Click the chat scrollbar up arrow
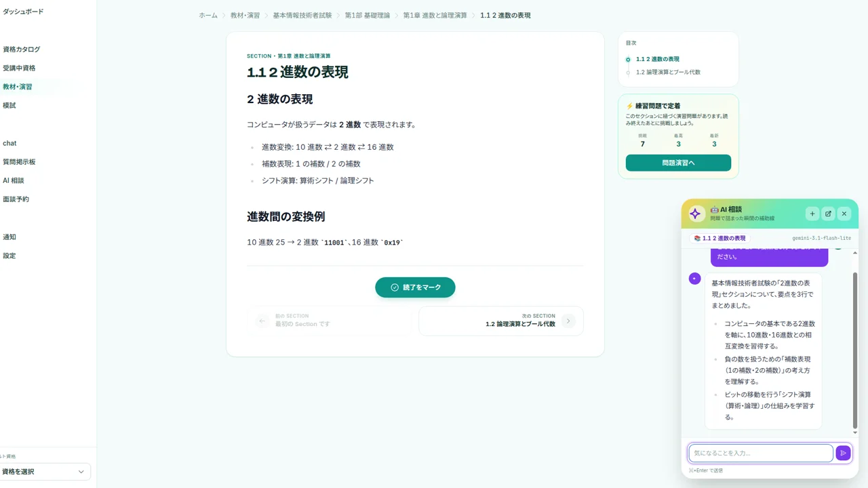 coord(855,252)
